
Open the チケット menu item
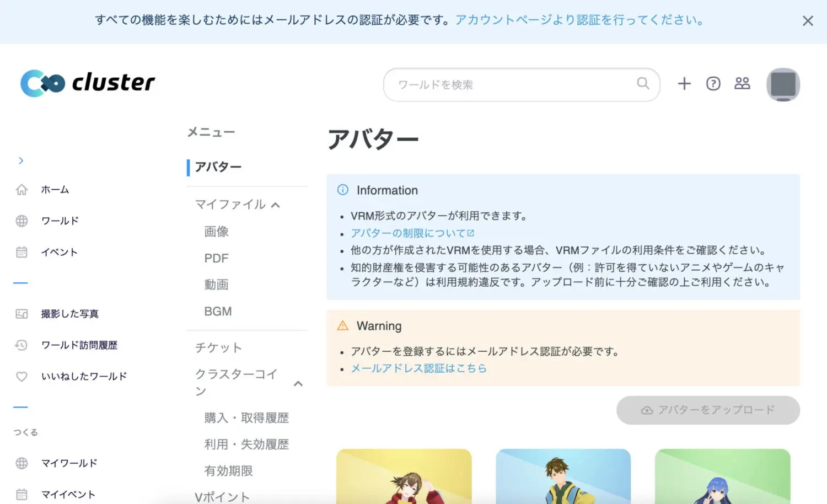(218, 348)
